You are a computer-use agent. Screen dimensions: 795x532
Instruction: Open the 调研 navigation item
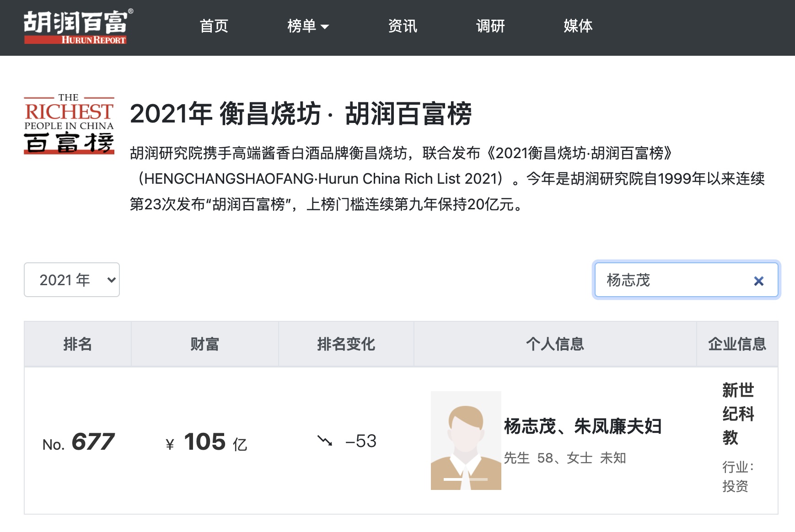click(490, 26)
